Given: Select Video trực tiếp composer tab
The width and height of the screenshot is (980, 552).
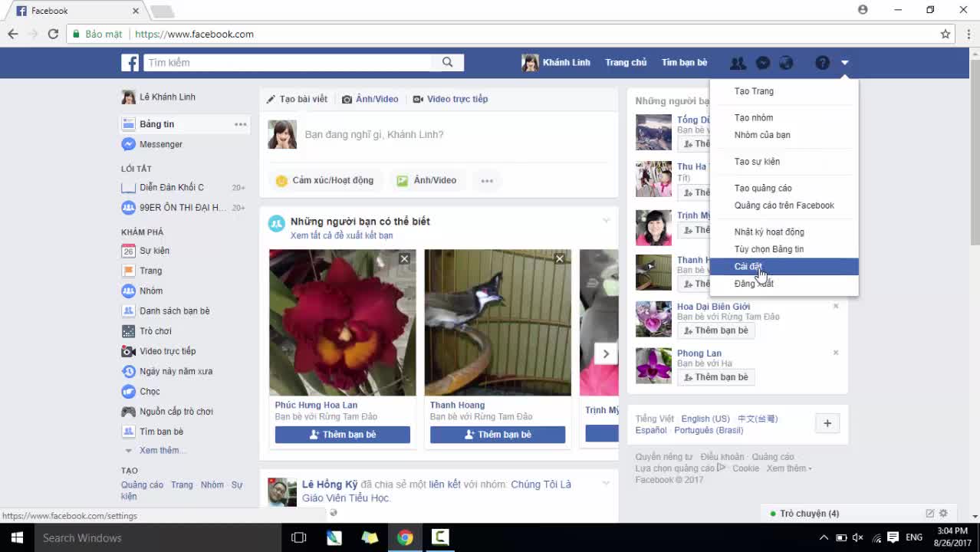Looking at the screenshot, I should click(x=451, y=99).
